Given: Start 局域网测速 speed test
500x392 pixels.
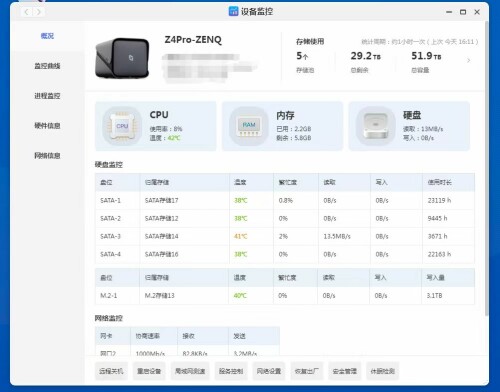Looking at the screenshot, I should point(190,371).
